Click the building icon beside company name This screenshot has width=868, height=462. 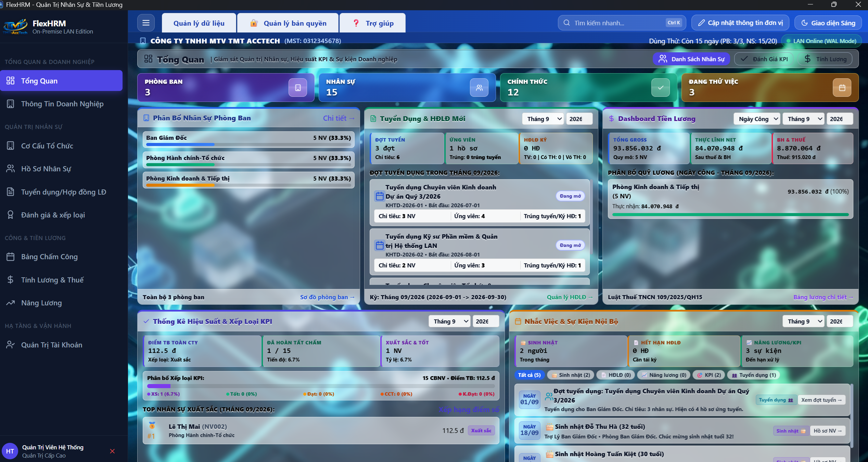(x=143, y=41)
